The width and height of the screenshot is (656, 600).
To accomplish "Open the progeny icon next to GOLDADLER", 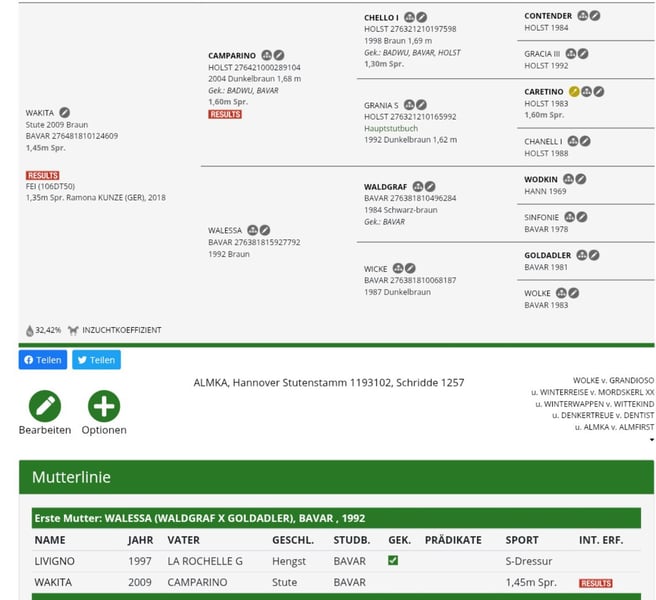I will (x=582, y=255).
